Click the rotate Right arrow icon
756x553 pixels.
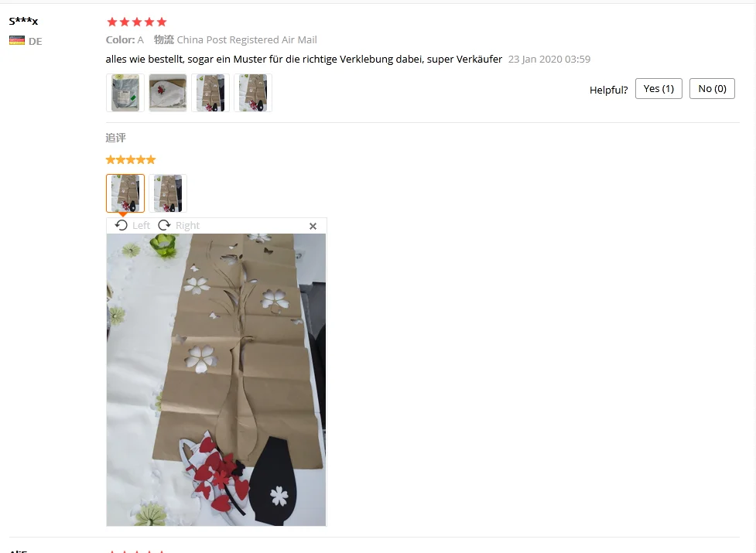tap(164, 225)
